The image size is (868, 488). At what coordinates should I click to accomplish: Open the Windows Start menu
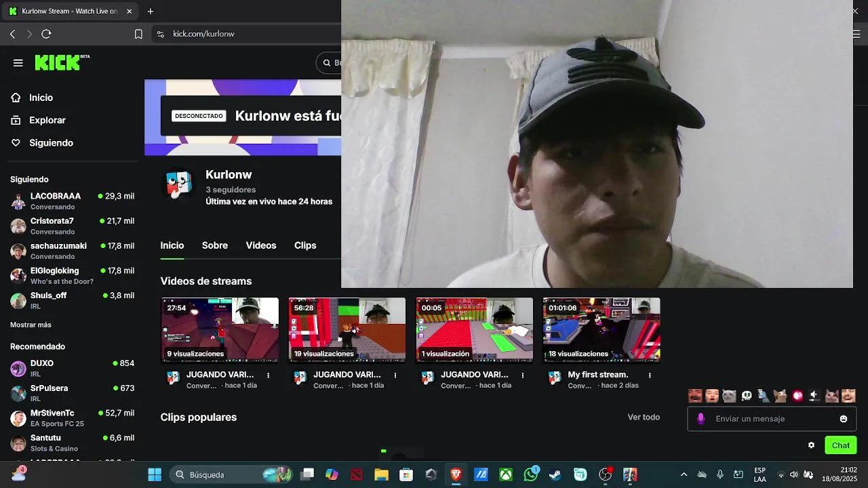point(155,474)
